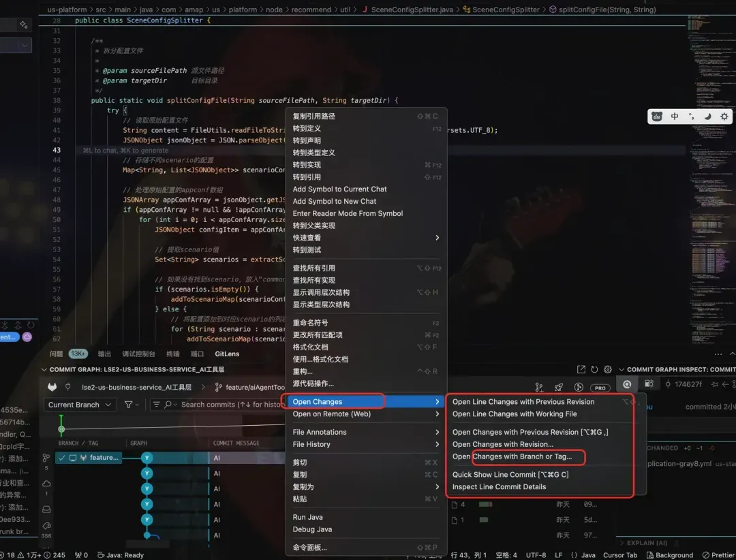736x560 pixels.
Task: Click the branch icon beside feature/aiAgentToo
Action: [x=218, y=387]
